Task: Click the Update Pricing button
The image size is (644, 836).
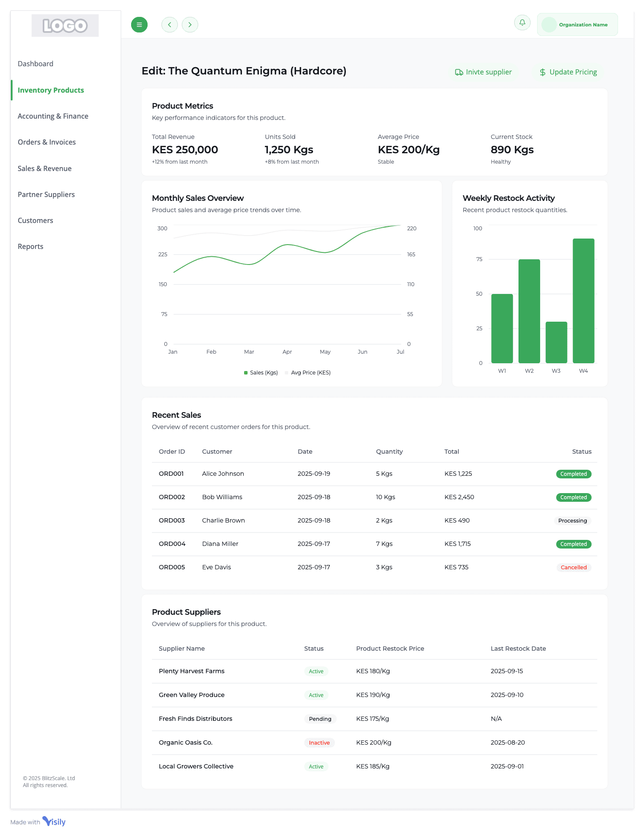Action: pos(568,72)
